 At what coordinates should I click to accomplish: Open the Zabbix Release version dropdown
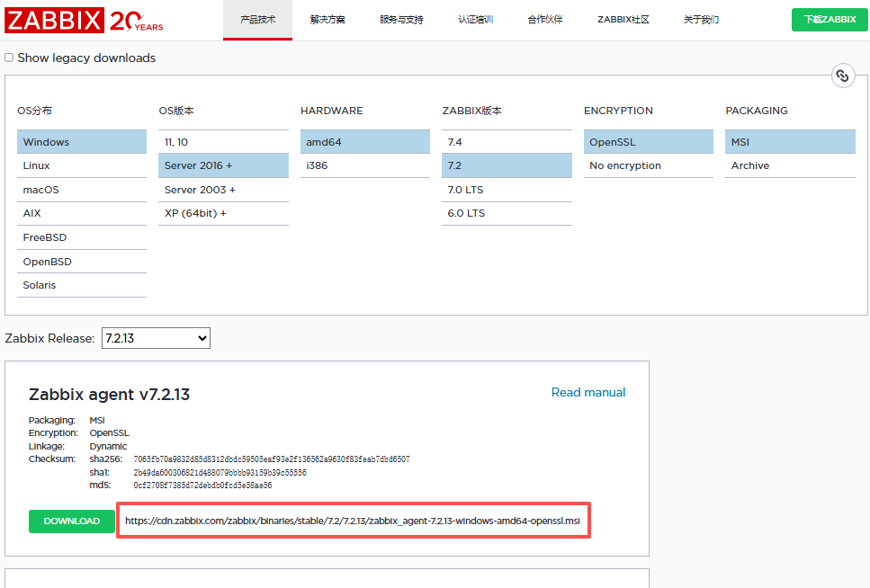(x=156, y=339)
